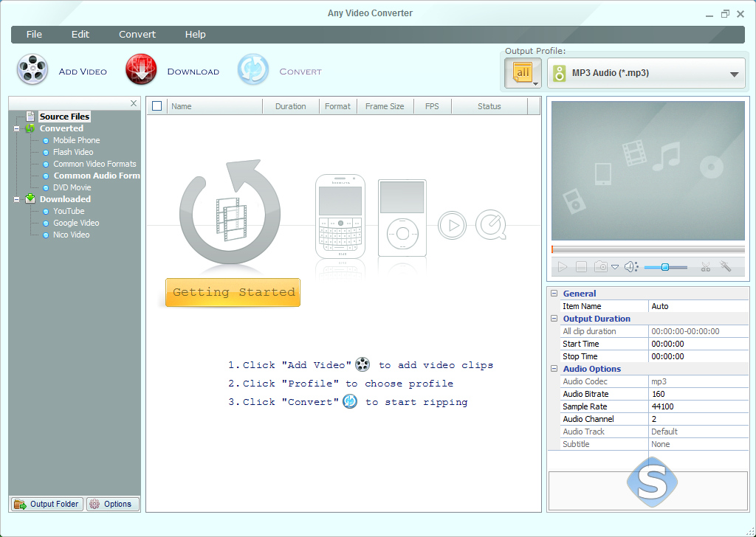
Task: Open the snapshot dropdown arrow
Action: 615,267
